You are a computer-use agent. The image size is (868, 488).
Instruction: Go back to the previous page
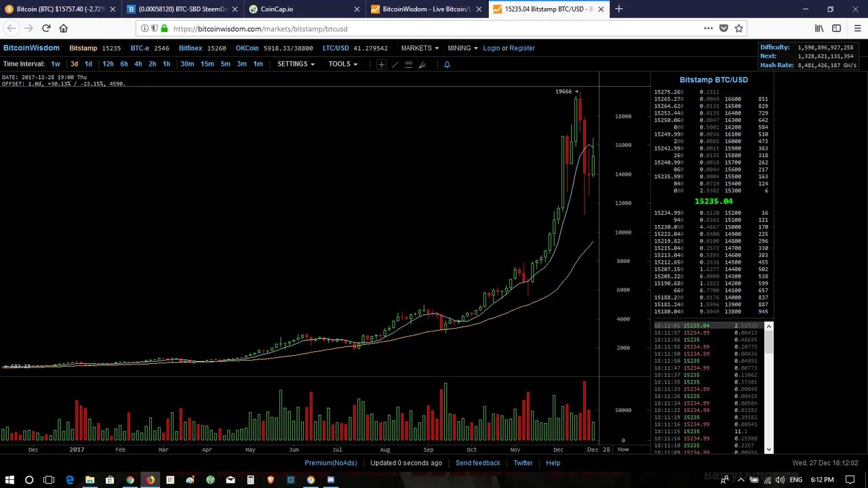[x=12, y=28]
